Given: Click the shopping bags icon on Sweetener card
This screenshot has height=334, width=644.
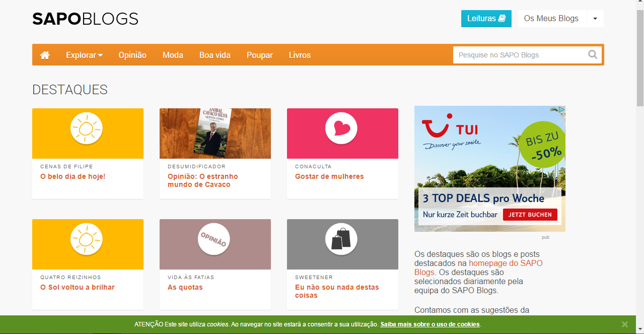Looking at the screenshot, I should (342, 239).
